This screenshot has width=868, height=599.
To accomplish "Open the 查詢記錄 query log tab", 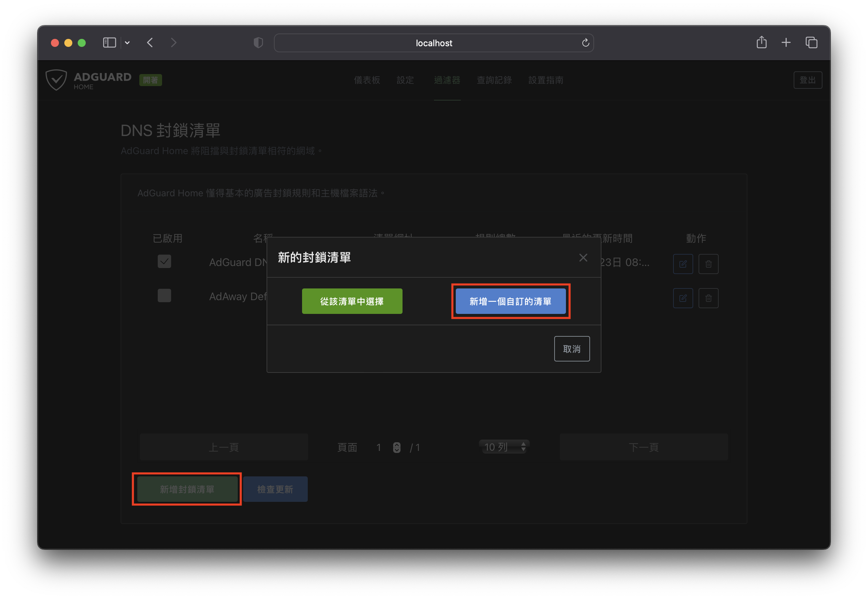I will click(x=494, y=80).
